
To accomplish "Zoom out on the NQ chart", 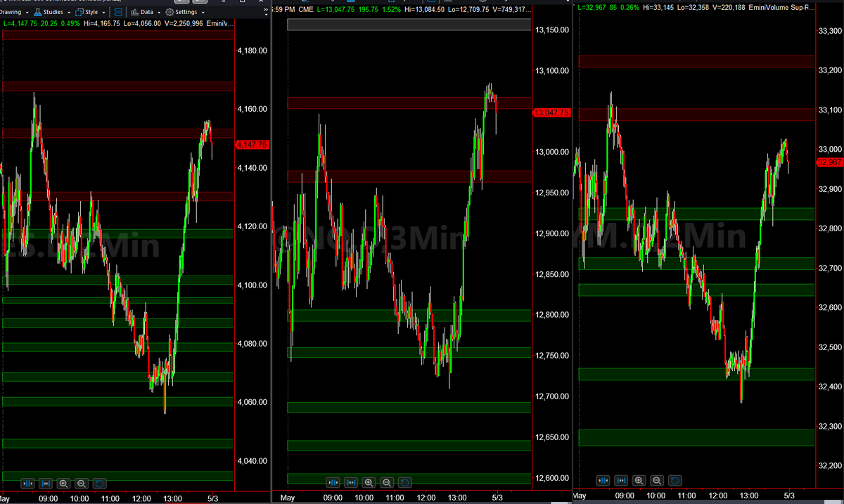I will (x=386, y=482).
